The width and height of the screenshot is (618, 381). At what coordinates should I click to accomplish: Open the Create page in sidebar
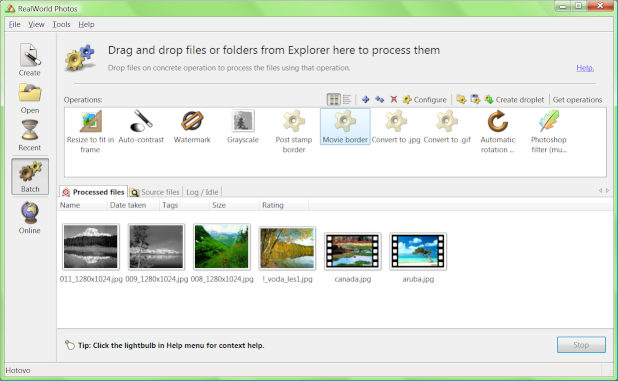30,60
